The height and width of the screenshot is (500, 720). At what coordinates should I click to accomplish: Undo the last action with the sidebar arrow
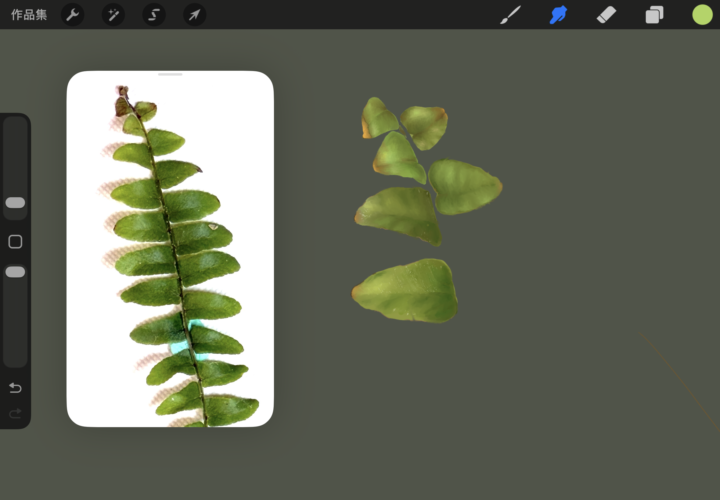tap(15, 388)
